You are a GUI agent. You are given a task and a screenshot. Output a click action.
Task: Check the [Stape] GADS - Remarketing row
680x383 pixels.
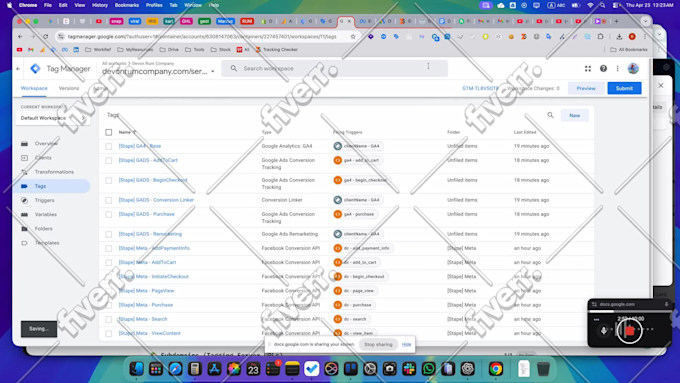click(x=109, y=235)
